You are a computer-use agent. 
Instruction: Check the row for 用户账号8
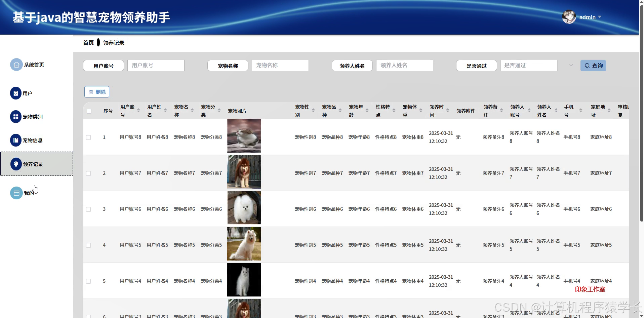click(x=88, y=137)
